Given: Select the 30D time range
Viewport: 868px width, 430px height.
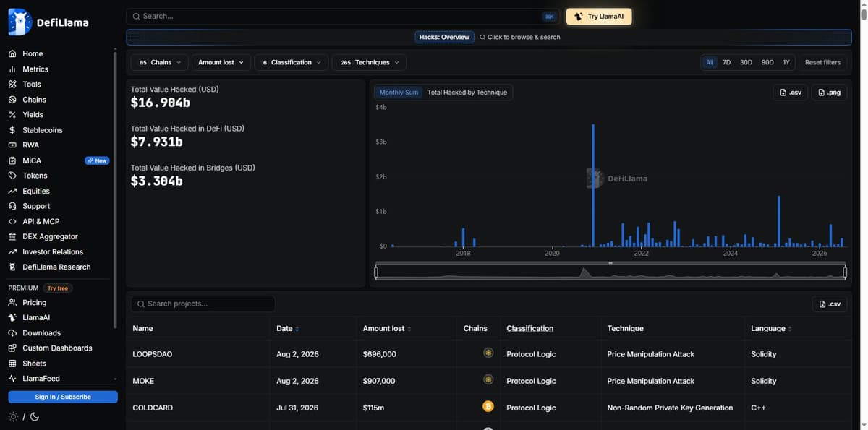Looking at the screenshot, I should click(x=746, y=62).
